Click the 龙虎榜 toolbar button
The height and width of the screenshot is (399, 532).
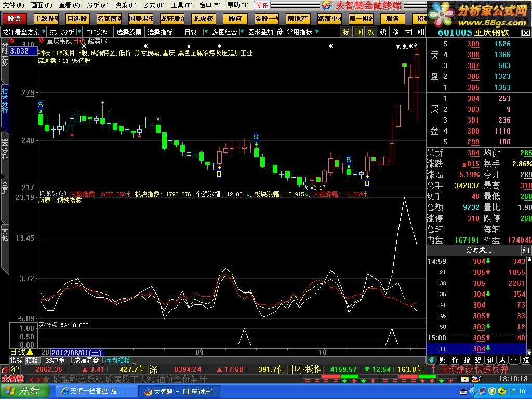click(203, 19)
